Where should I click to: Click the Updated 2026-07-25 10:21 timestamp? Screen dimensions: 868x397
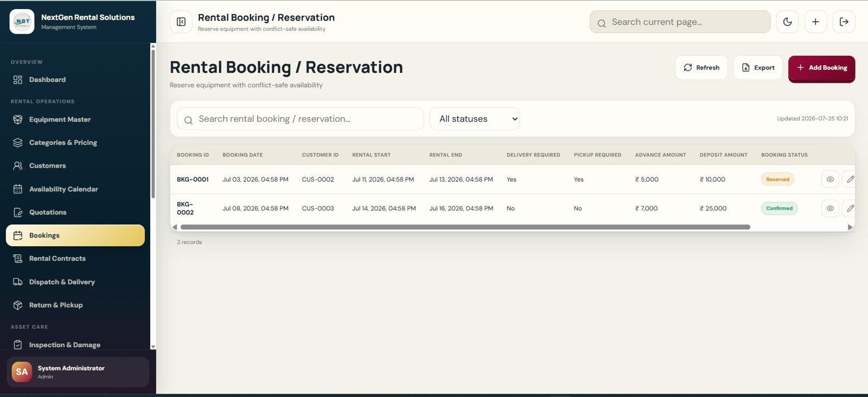click(812, 119)
